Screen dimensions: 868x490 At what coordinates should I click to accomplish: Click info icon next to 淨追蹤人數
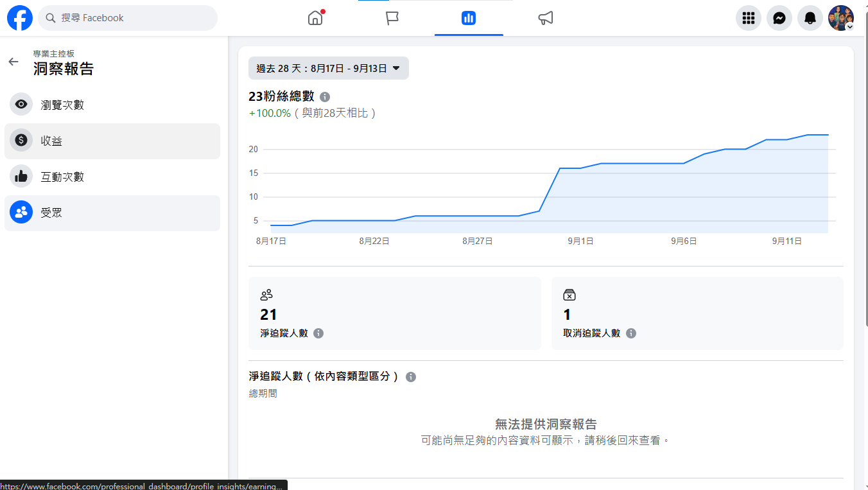(x=318, y=333)
